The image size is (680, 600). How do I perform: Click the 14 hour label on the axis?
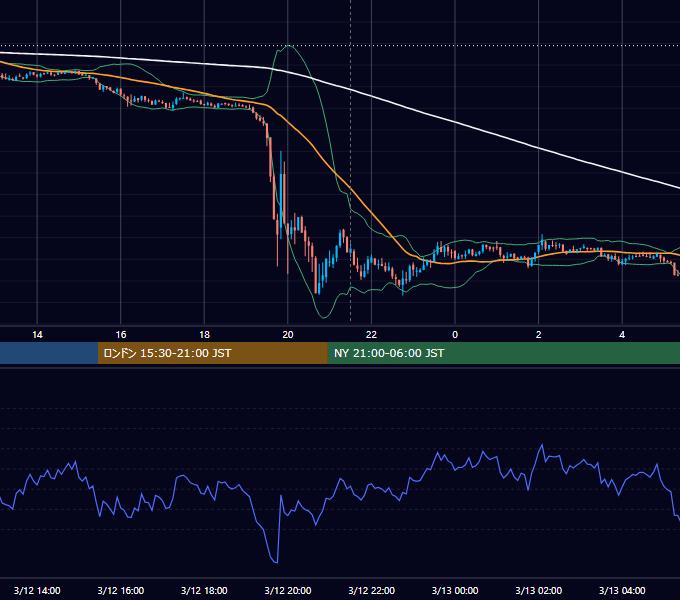point(37,335)
